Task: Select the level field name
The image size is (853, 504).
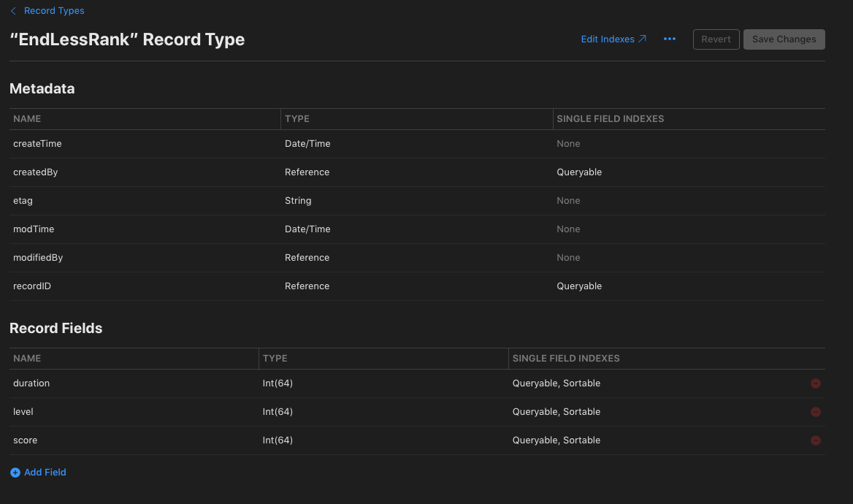Action: point(23,411)
